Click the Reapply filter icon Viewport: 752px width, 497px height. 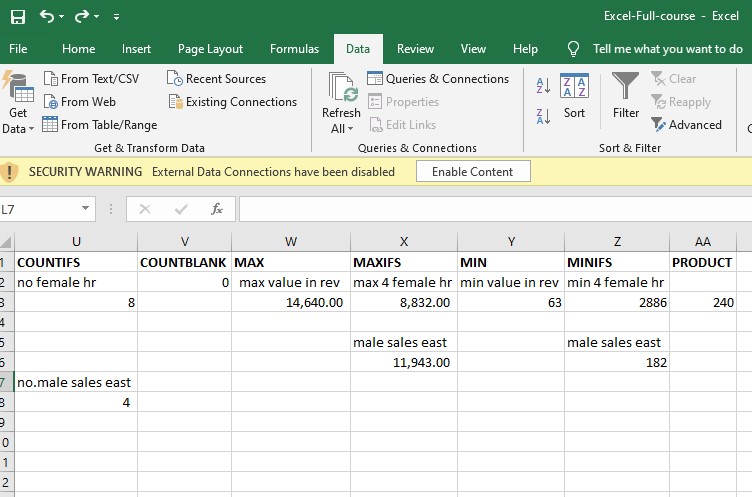[x=658, y=102]
